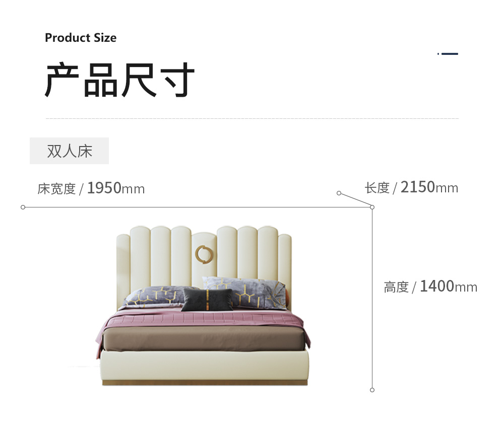Viewport: 504px width, 424px height.
Task: Click the black center cushion
Action: pos(207,300)
